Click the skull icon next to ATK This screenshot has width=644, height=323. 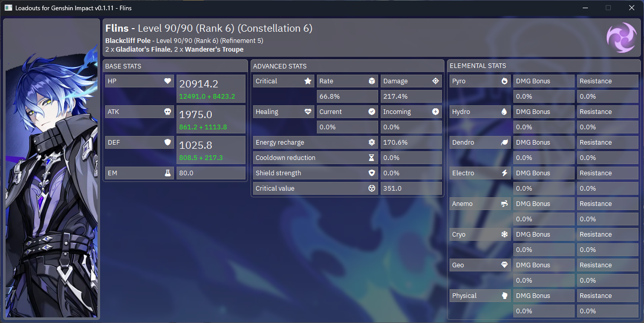coord(167,112)
